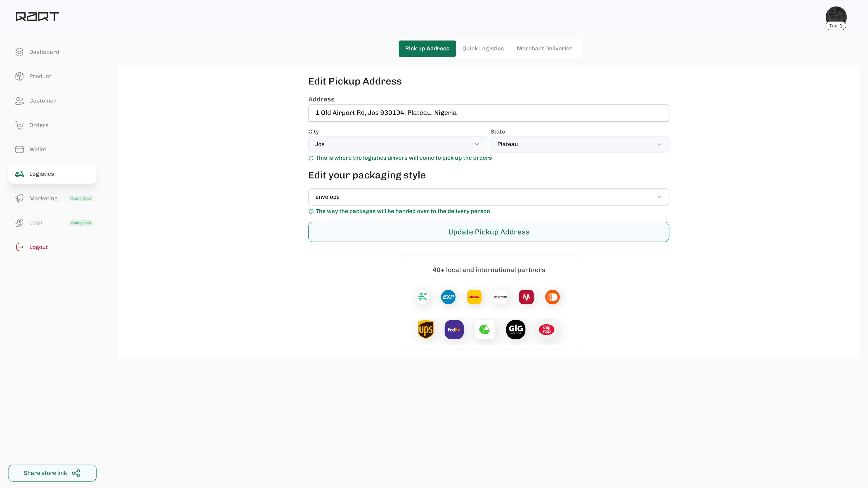The height and width of the screenshot is (488, 868).
Task: Open the Merchant Deliveries tab
Action: pos(545,49)
